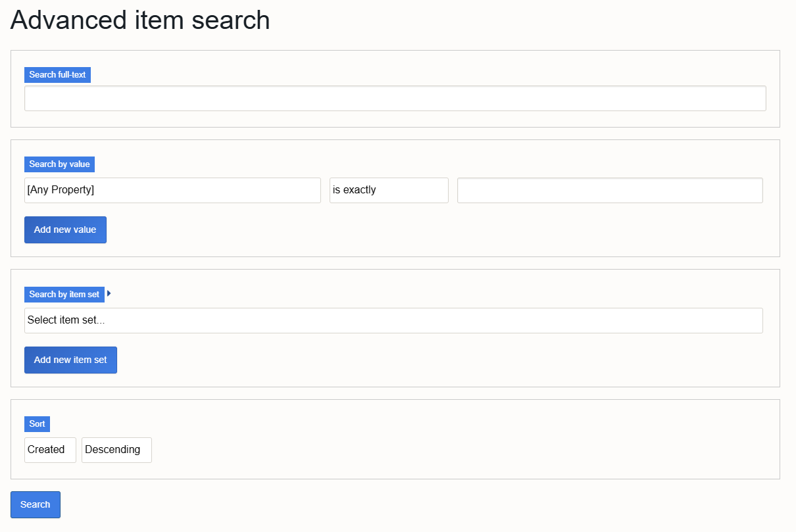
Task: Click the 'Advanced item search' page heading
Action: [139, 20]
